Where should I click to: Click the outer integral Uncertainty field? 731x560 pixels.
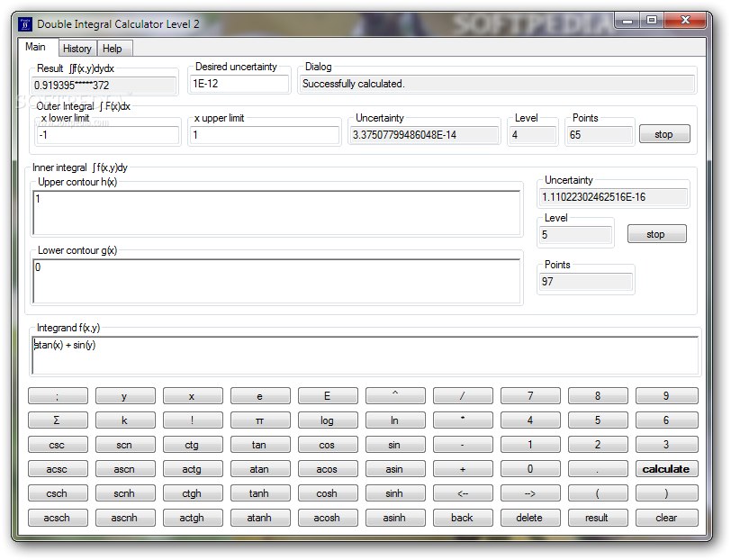tap(424, 135)
